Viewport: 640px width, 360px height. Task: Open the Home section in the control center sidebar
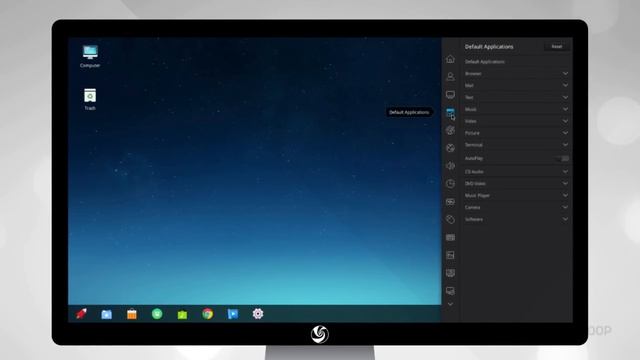coord(450,59)
